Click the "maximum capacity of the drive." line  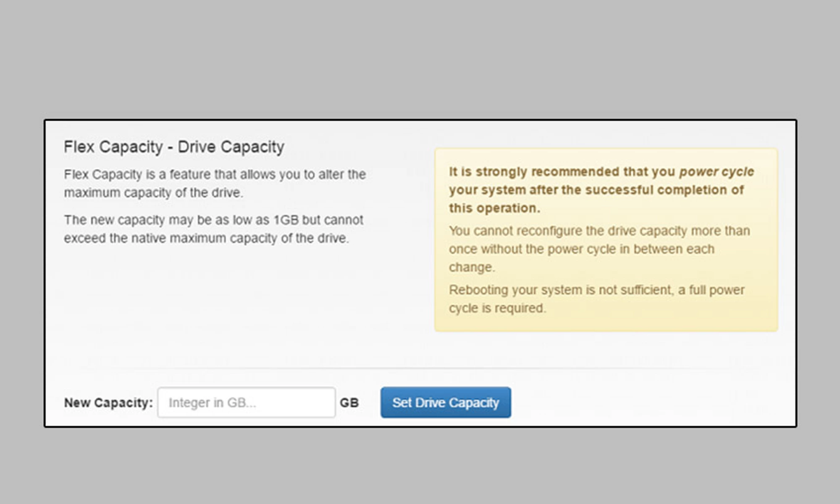click(x=153, y=193)
